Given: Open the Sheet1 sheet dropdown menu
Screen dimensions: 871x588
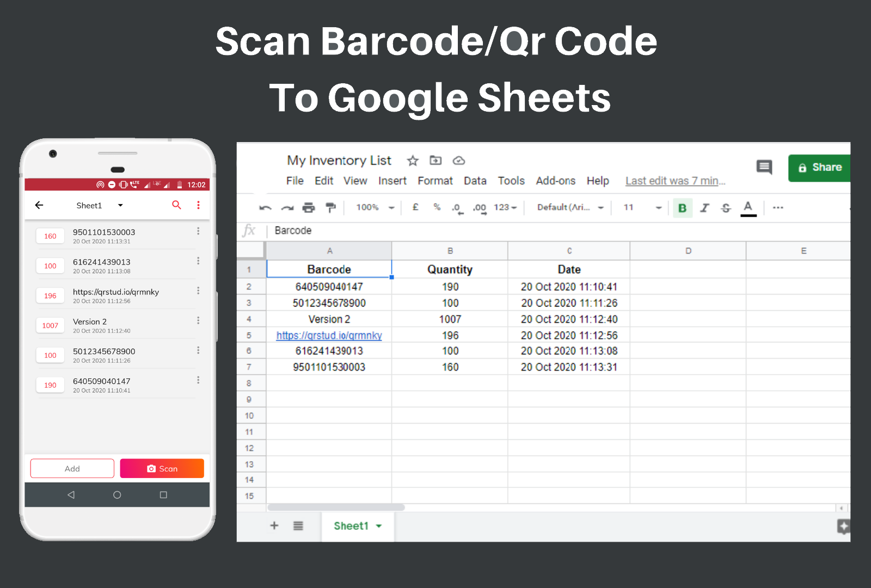Looking at the screenshot, I should [379, 526].
